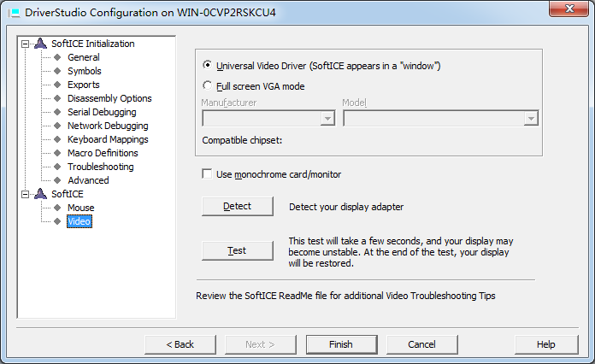Collapse the SoftICE tree branch
The width and height of the screenshot is (595, 364).
tap(25, 194)
